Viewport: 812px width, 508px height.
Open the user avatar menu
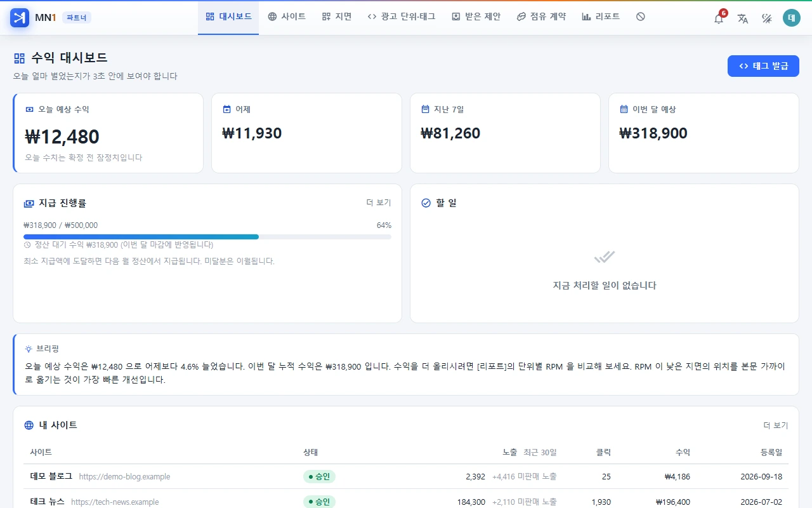coord(792,18)
